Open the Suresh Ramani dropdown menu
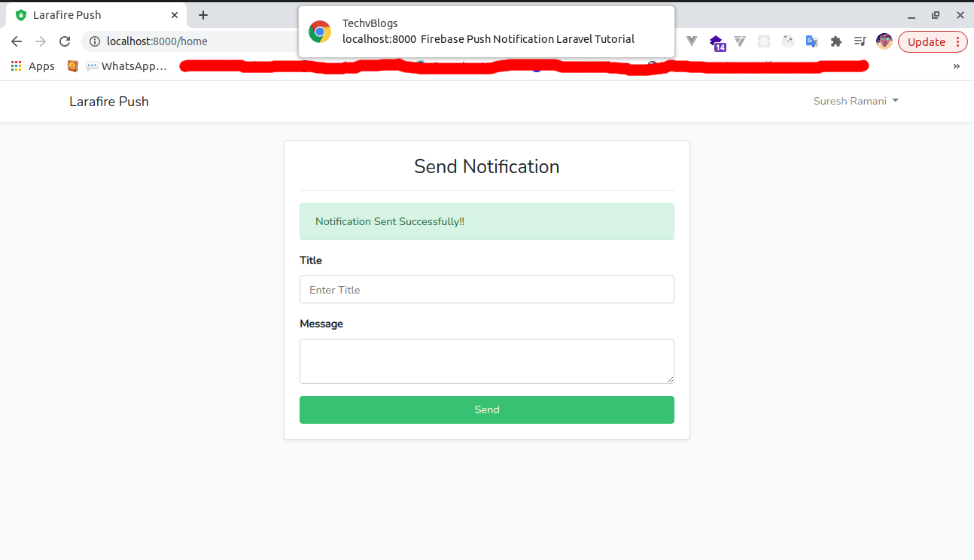The height and width of the screenshot is (560, 974). pos(856,100)
